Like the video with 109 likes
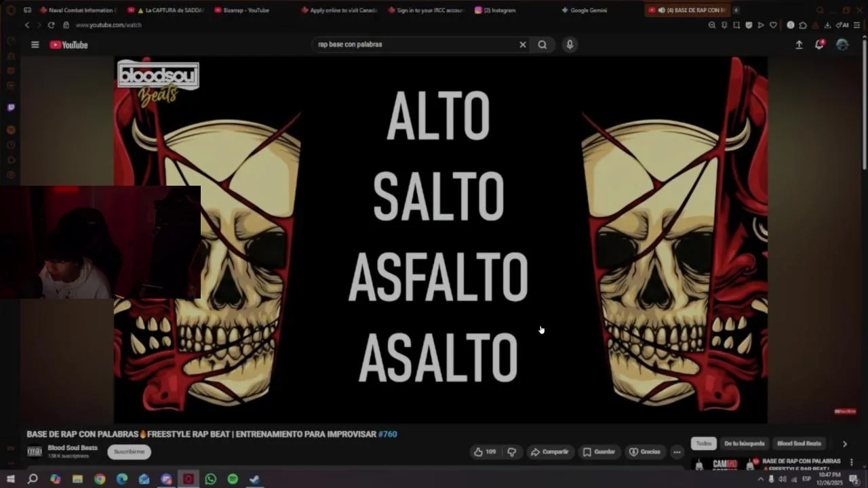Image resolution: width=868 pixels, height=488 pixels. 485,452
